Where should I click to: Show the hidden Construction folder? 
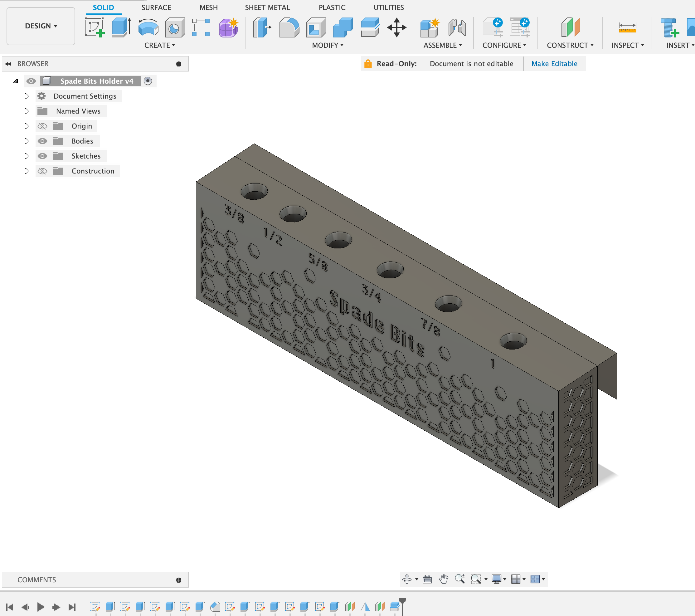click(42, 171)
